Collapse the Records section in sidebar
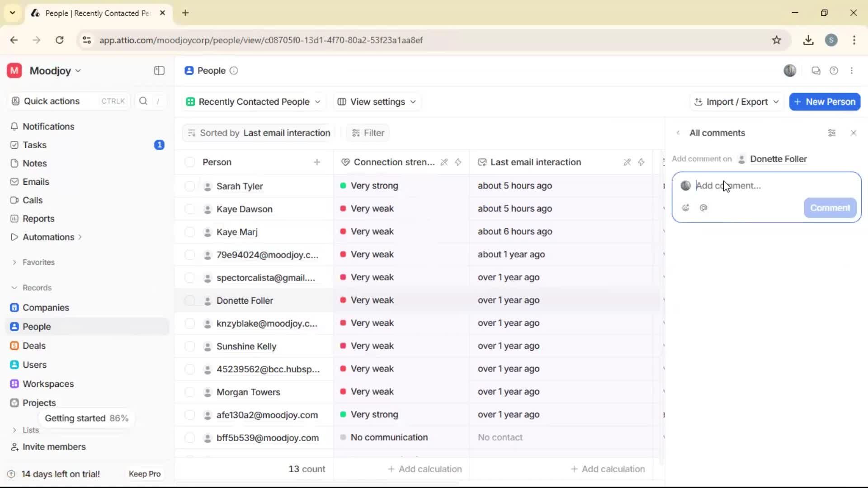Image resolution: width=868 pixels, height=488 pixels. click(x=14, y=287)
